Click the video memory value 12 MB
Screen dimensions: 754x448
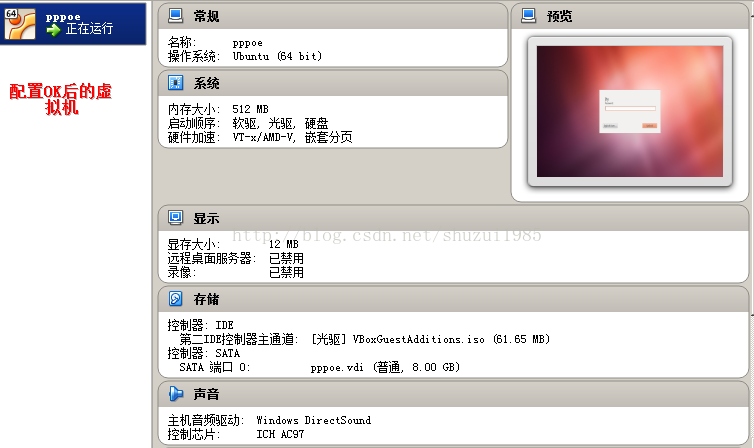284,244
